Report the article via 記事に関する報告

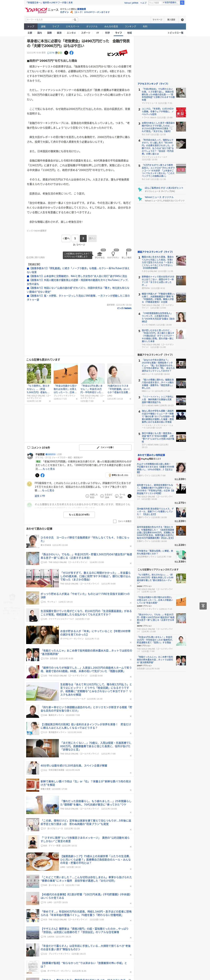[35, 258]
